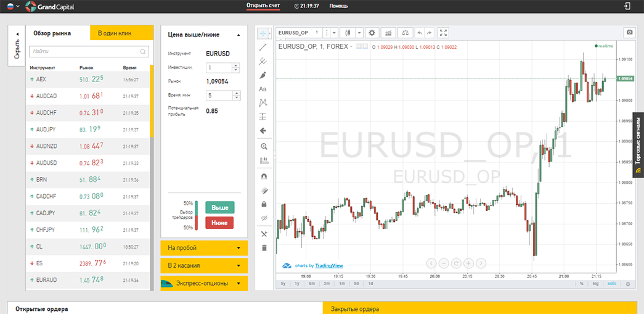This screenshot has height=314, width=644.
Task: Switch to "В один клик" tab
Action: [x=121, y=33]
